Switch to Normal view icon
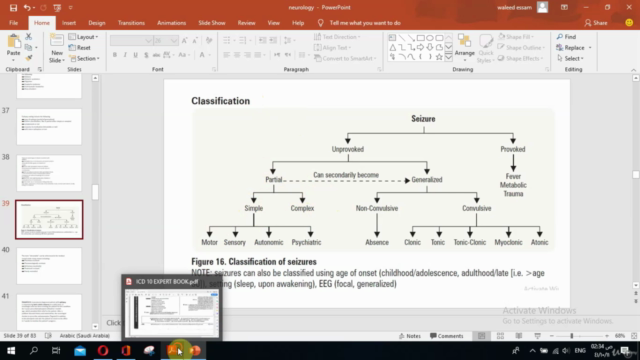This screenshot has height=360, width=640. pyautogui.click(x=482, y=336)
